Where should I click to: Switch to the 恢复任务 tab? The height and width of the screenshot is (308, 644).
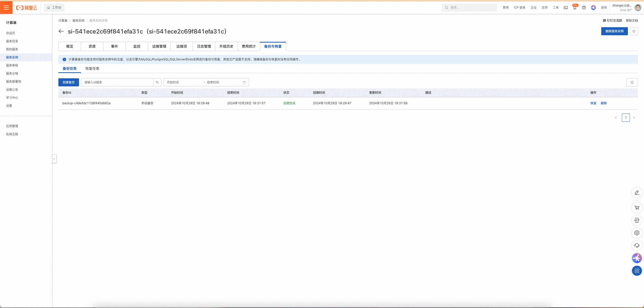click(x=92, y=69)
